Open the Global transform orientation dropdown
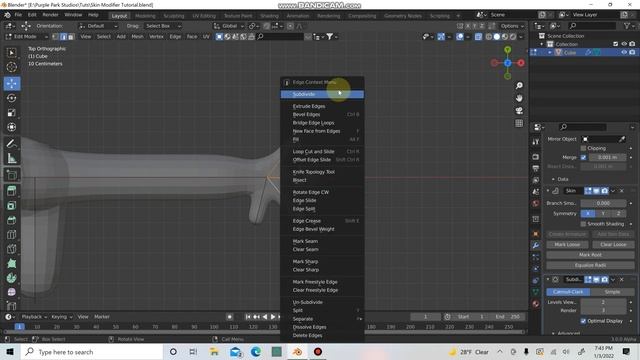 click(x=229, y=26)
